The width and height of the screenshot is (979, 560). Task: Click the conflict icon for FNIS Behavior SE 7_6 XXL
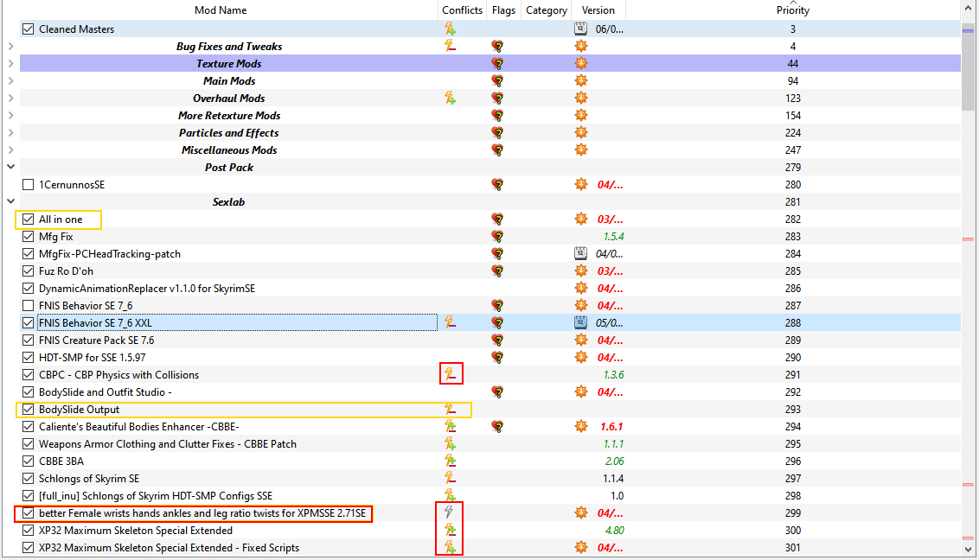(x=450, y=322)
